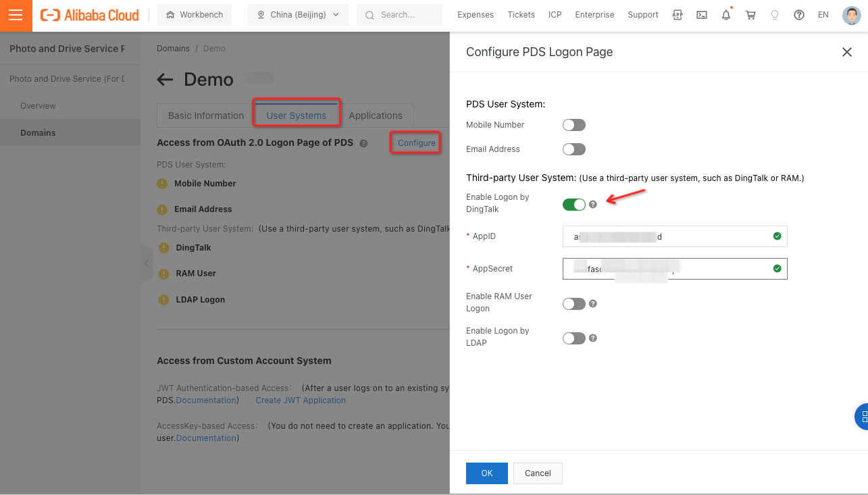Open the help question mark icon
This screenshot has width=868, height=495.
tap(799, 15)
